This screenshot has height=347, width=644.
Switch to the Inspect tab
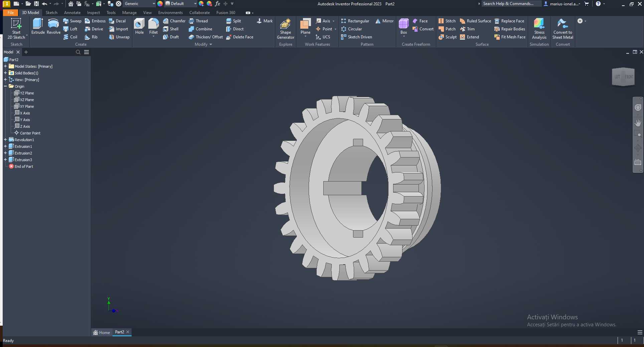[93, 13]
